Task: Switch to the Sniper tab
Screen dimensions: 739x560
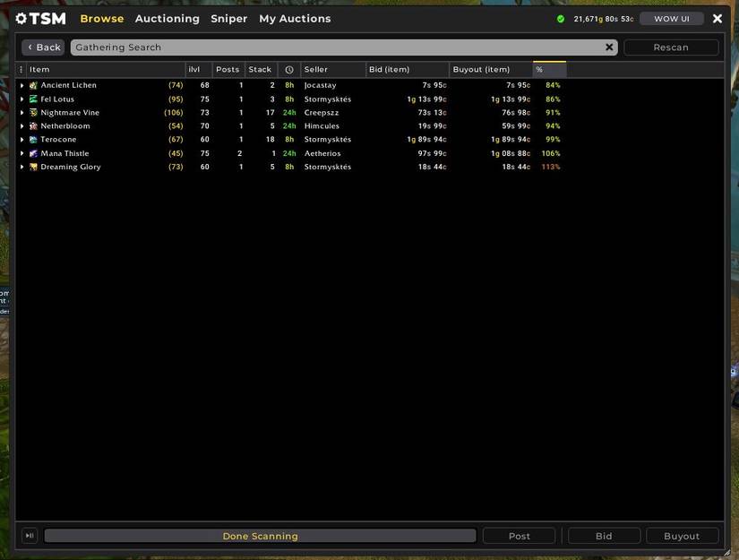Action: 228,17
